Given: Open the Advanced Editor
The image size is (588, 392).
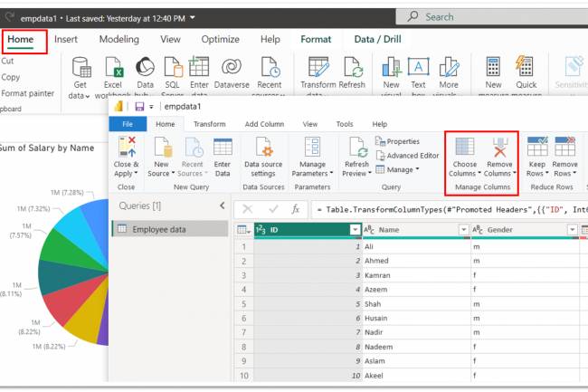Looking at the screenshot, I should [407, 156].
